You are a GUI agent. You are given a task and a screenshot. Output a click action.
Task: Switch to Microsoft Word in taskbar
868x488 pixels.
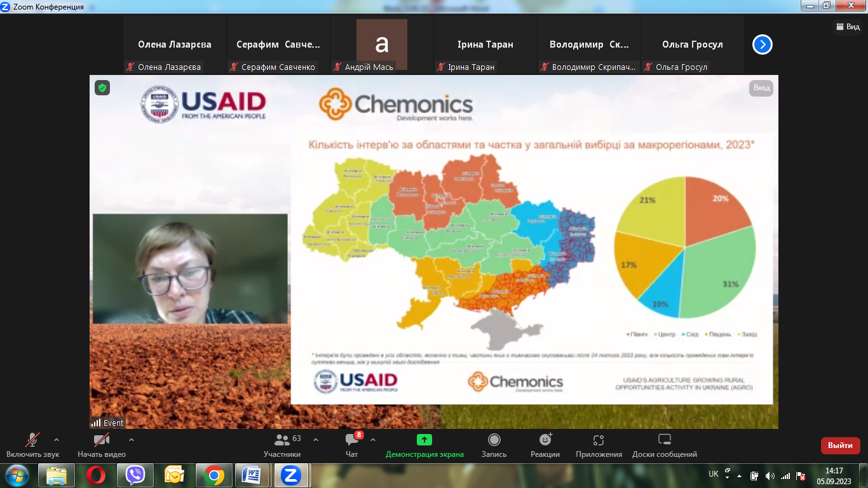252,475
